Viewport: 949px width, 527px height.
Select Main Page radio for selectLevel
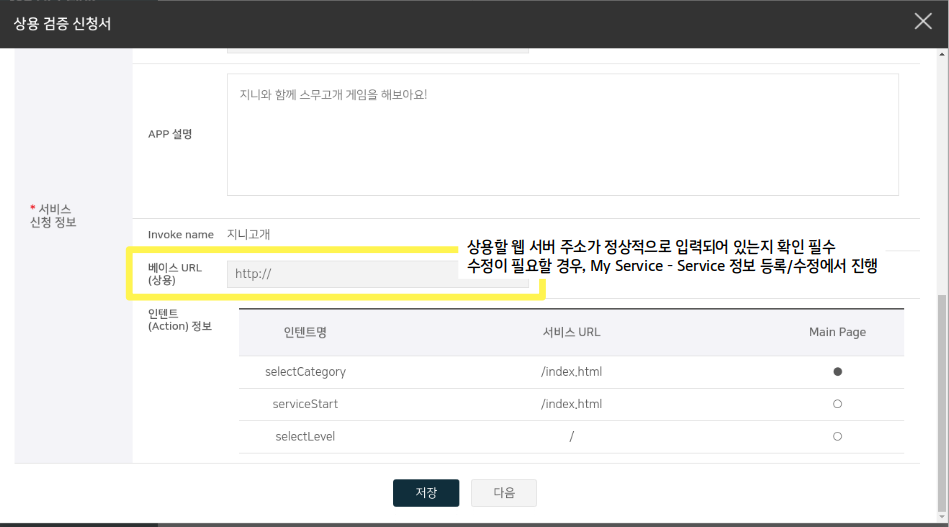(838, 436)
